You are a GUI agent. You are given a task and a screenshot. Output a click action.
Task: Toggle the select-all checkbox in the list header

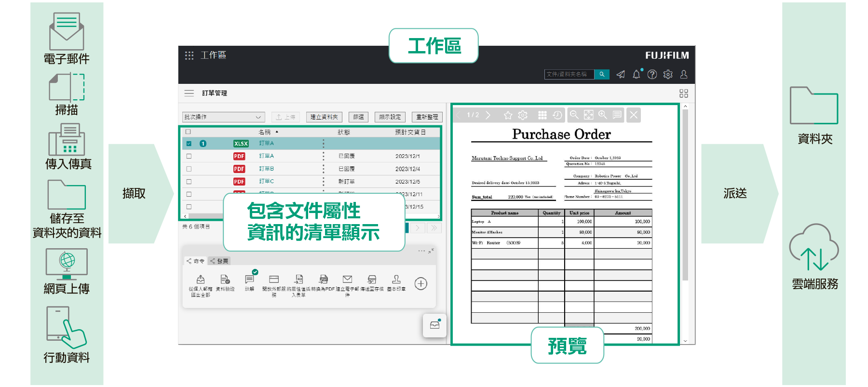coord(189,132)
